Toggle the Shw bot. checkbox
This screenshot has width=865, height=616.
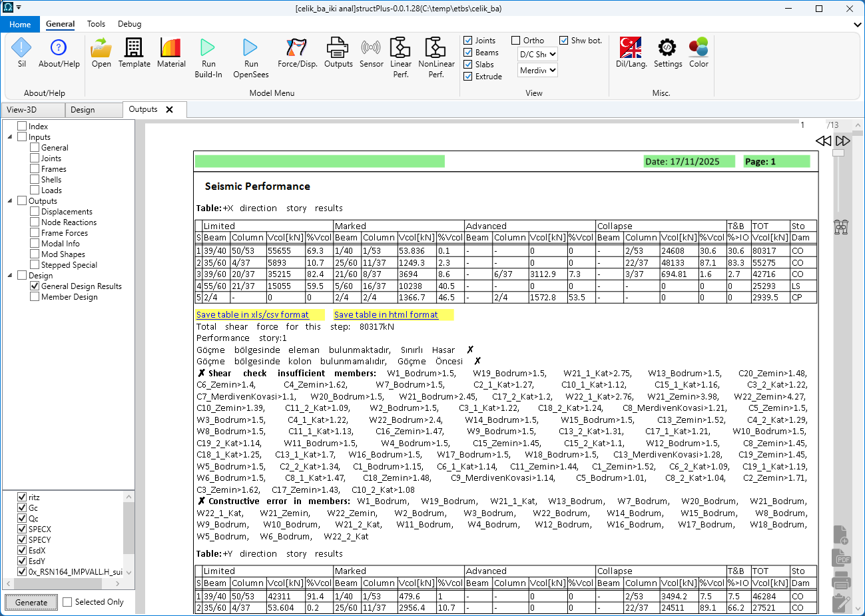point(564,41)
